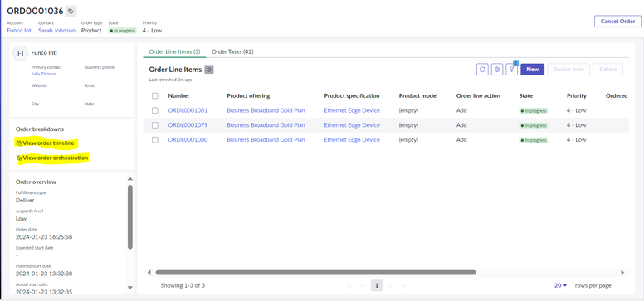This screenshot has width=644, height=301.
Task: Click the horizontal table scrollbar
Action: coord(315,272)
